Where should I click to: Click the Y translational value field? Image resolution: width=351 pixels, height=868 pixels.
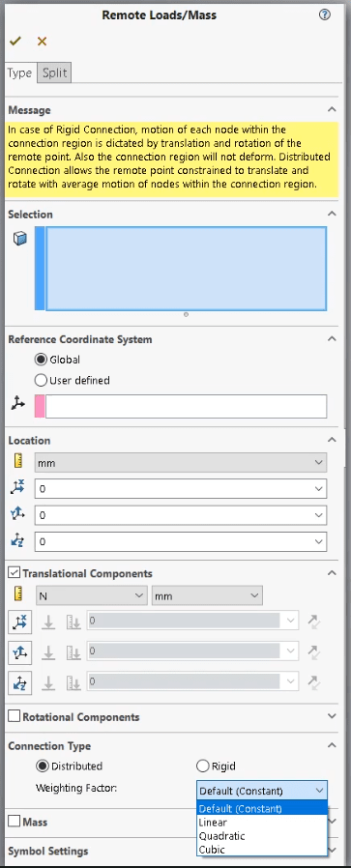tap(184, 651)
